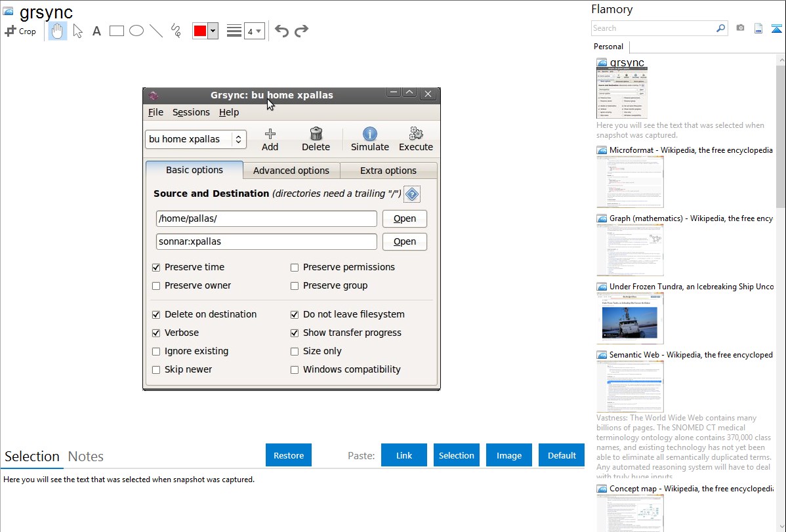Viewport: 786px width, 532px height.
Task: Uncheck Do not leave filesystem
Action: pos(294,315)
